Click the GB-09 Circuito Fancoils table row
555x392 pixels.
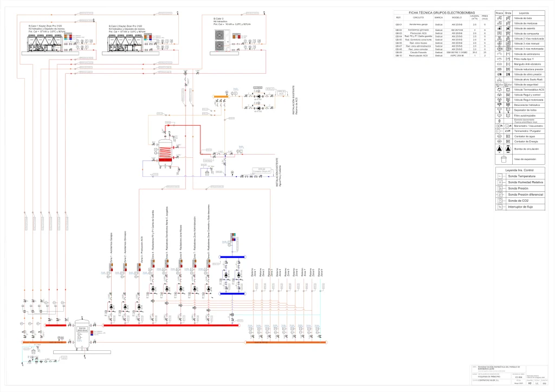point(441,53)
